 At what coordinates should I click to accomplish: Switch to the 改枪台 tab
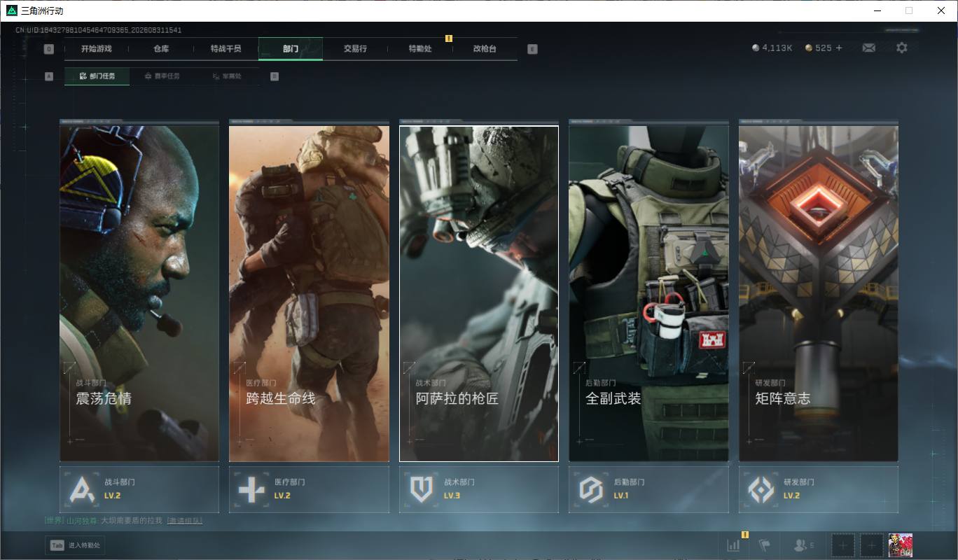485,49
